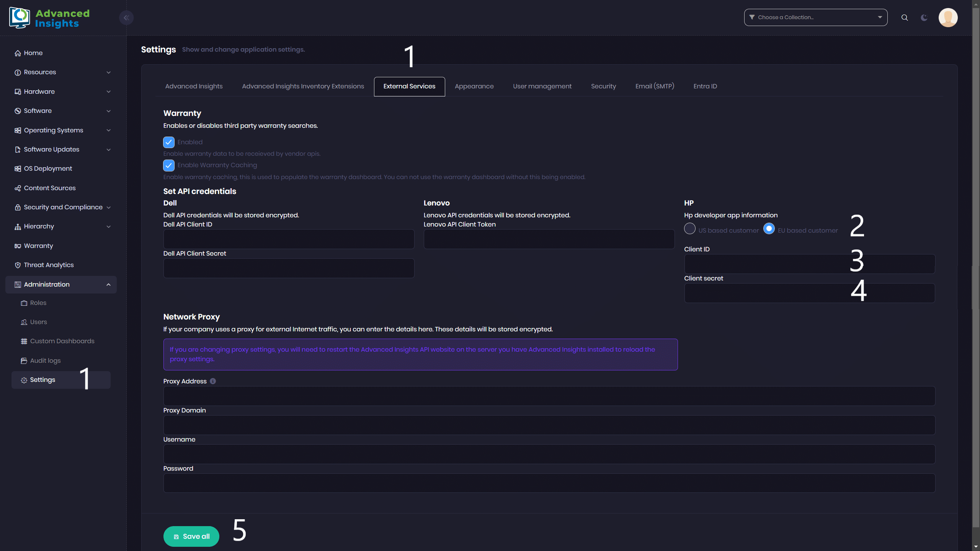The image size is (980, 551).
Task: Open Audit logs page
Action: [x=45, y=360]
